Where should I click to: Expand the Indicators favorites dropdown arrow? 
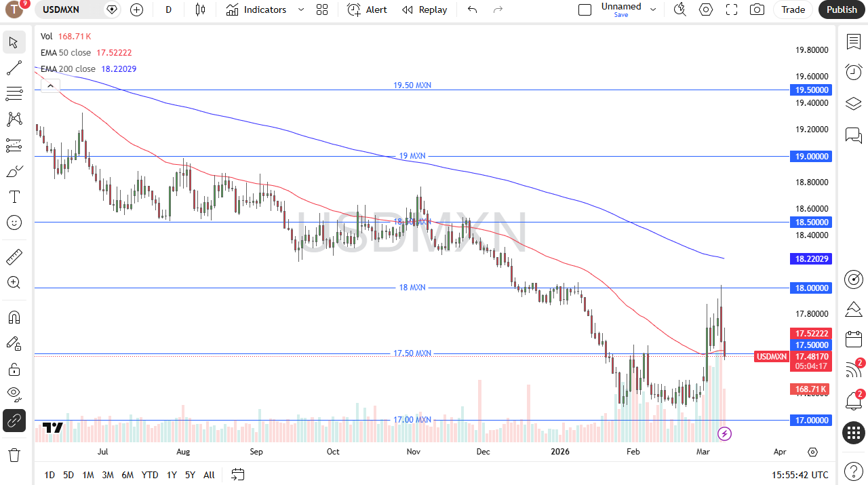301,9
